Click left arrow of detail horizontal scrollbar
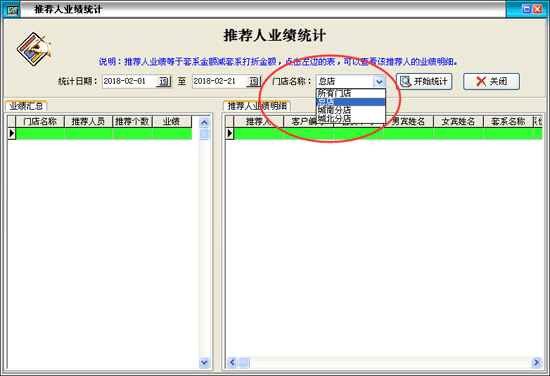The width and height of the screenshot is (550, 376). click(232, 362)
